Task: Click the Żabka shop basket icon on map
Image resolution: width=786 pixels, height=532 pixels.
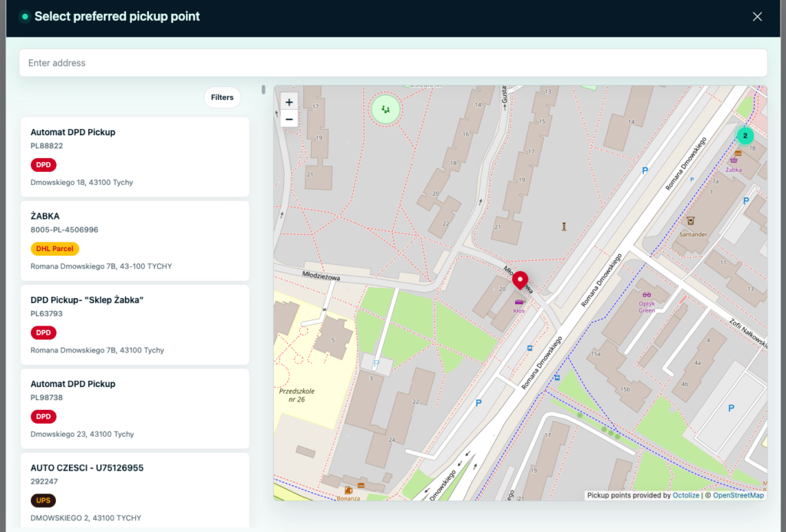Action: pos(734,160)
